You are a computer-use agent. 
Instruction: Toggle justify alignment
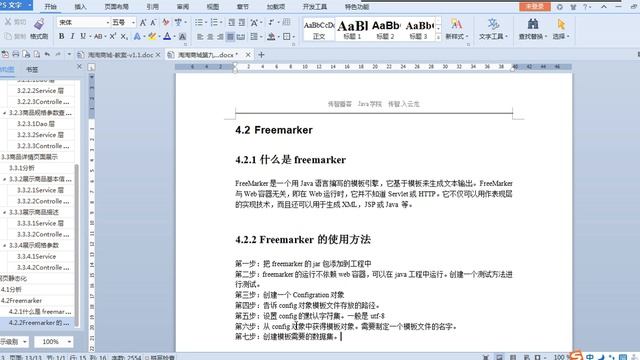click(231, 37)
